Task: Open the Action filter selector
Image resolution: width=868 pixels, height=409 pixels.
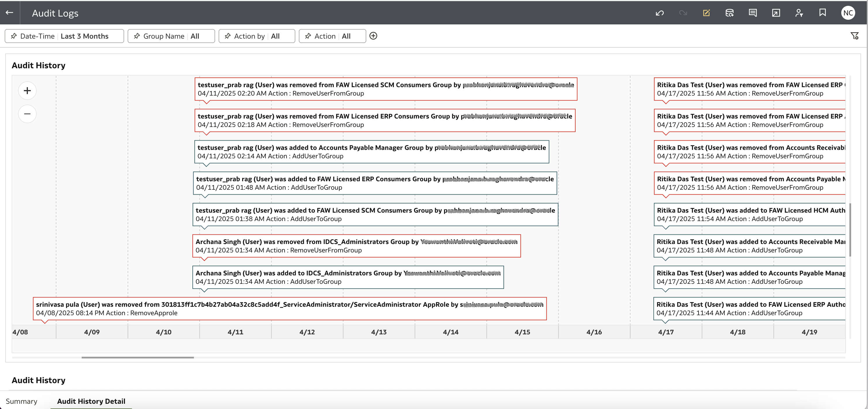Action: (347, 36)
